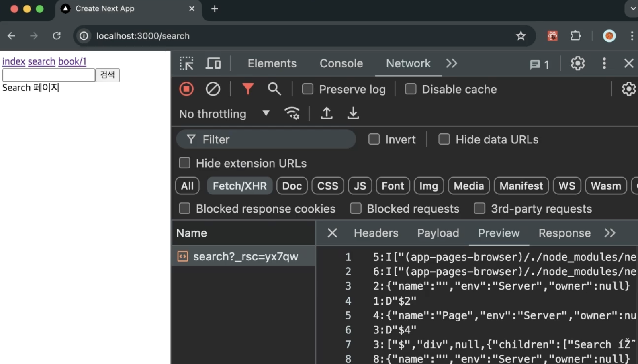This screenshot has width=638, height=364.
Task: Click the 검색 search button
Action: pos(107,75)
